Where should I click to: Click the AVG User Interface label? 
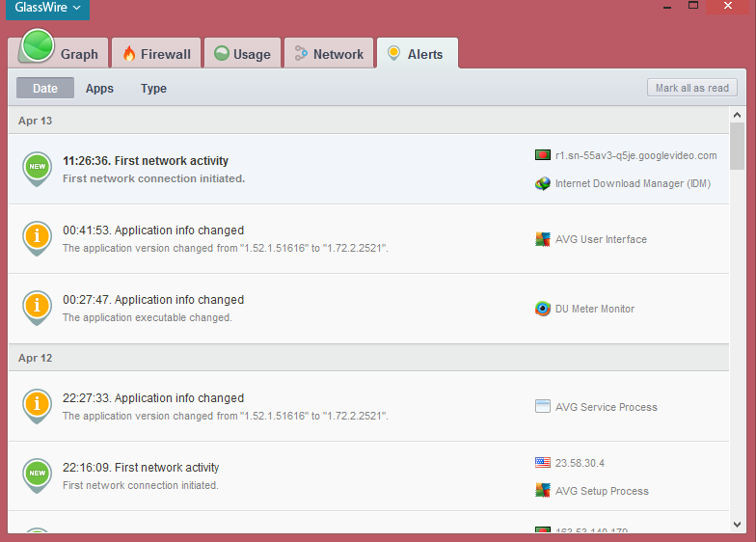click(x=601, y=239)
